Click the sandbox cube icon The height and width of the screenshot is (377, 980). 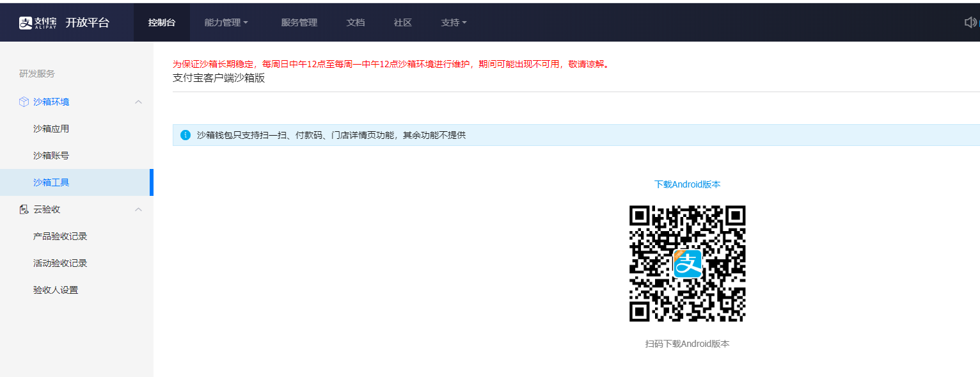24,102
